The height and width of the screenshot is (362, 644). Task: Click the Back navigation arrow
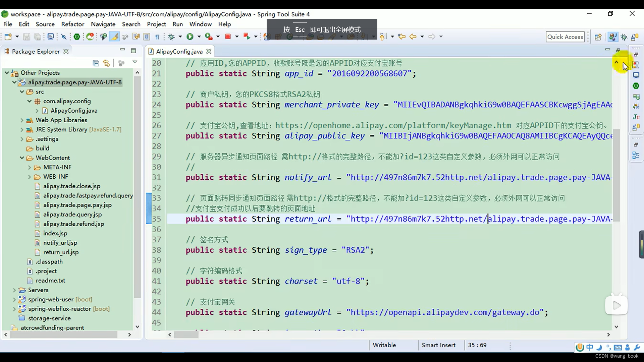pos(413,37)
